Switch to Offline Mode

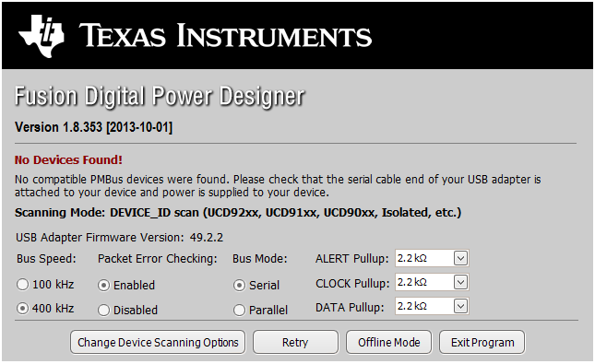[389, 343]
